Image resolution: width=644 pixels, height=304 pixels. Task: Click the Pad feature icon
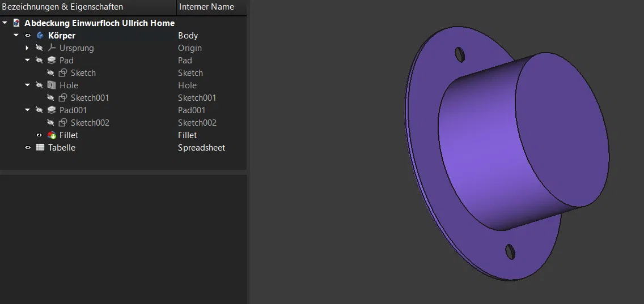click(52, 61)
